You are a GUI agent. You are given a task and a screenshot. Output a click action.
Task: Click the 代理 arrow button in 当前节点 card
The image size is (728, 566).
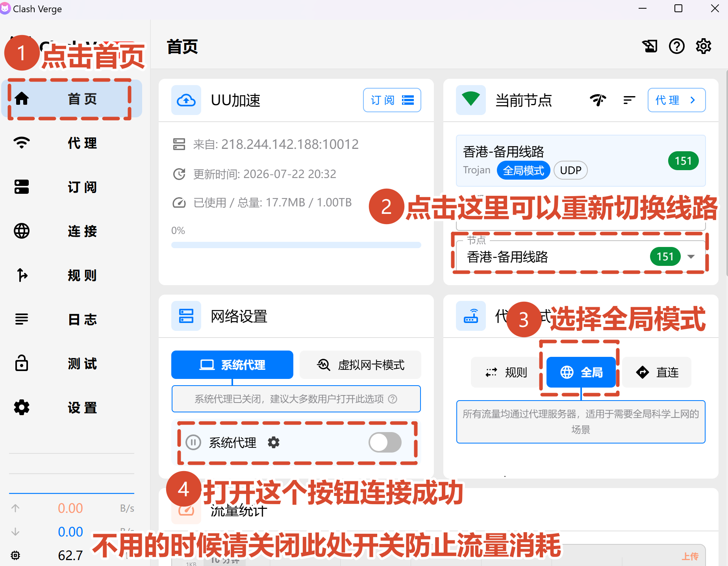676,100
